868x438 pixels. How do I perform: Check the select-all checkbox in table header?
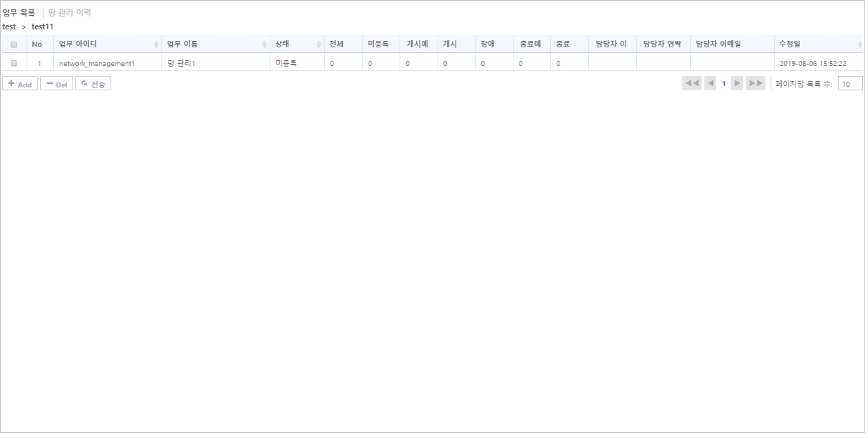tap(13, 44)
